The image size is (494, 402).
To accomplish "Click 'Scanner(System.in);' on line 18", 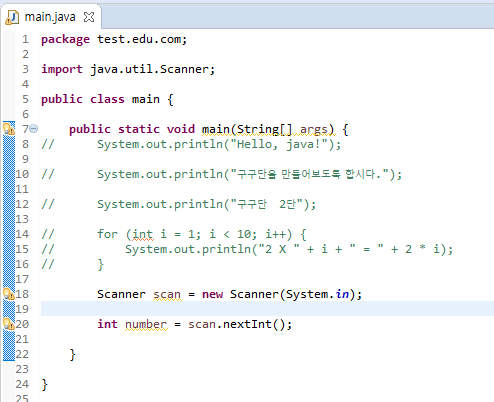I will click(296, 294).
